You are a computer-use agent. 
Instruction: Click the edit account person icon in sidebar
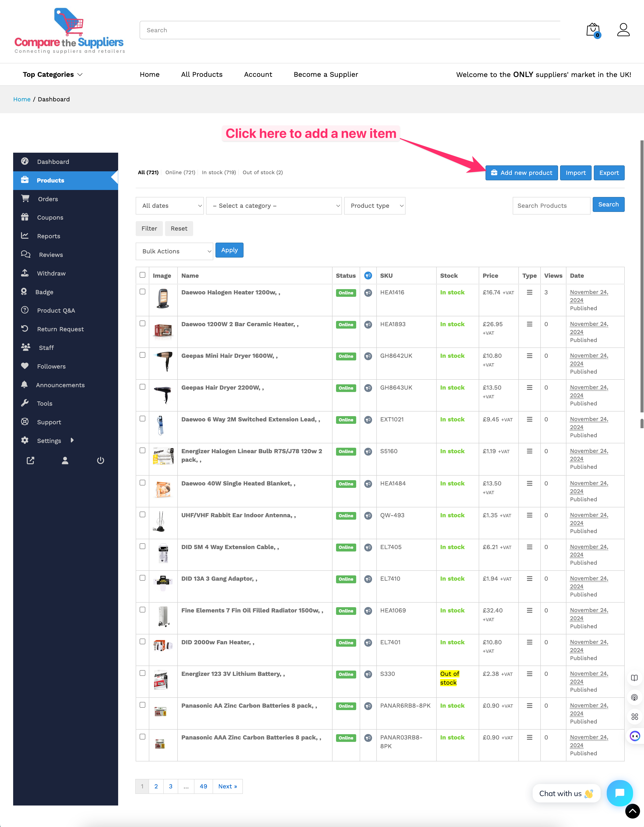[x=65, y=460]
